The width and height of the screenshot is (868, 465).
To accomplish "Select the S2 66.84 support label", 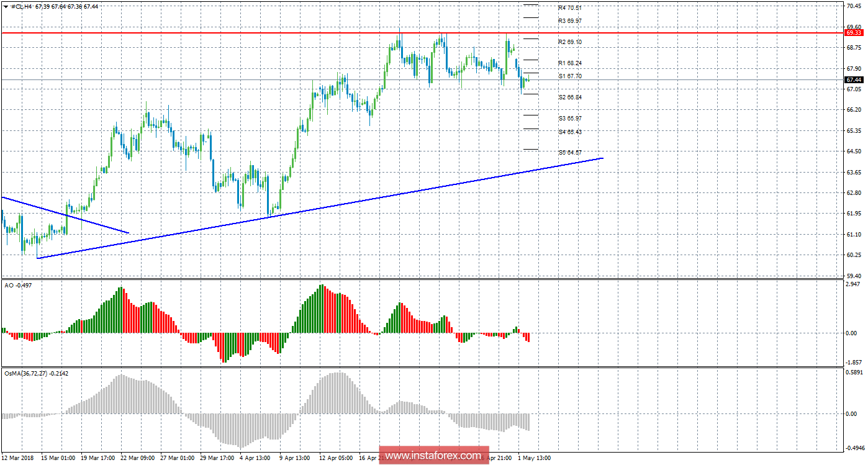I will 569,97.
